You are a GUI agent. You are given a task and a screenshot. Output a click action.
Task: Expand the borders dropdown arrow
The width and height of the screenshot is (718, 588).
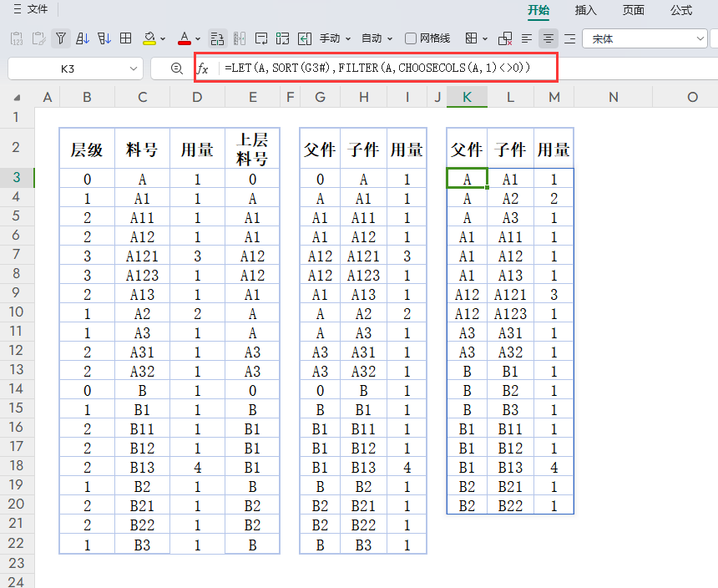[485, 39]
